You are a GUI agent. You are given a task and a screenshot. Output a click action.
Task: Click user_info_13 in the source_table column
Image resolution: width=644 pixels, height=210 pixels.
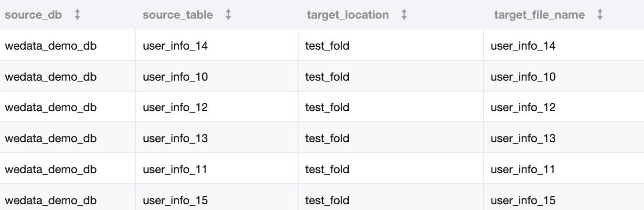point(175,138)
